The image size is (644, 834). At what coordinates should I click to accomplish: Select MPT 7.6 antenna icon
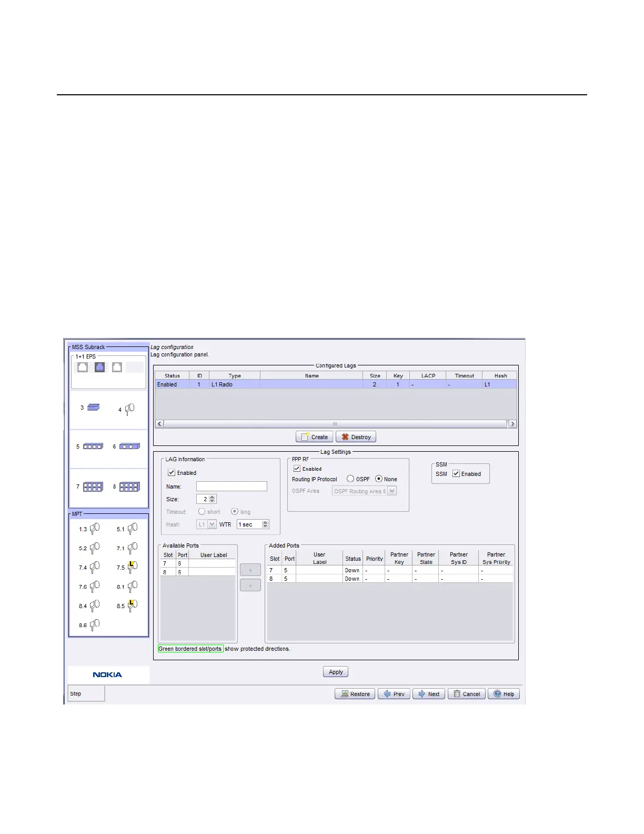coord(95,586)
